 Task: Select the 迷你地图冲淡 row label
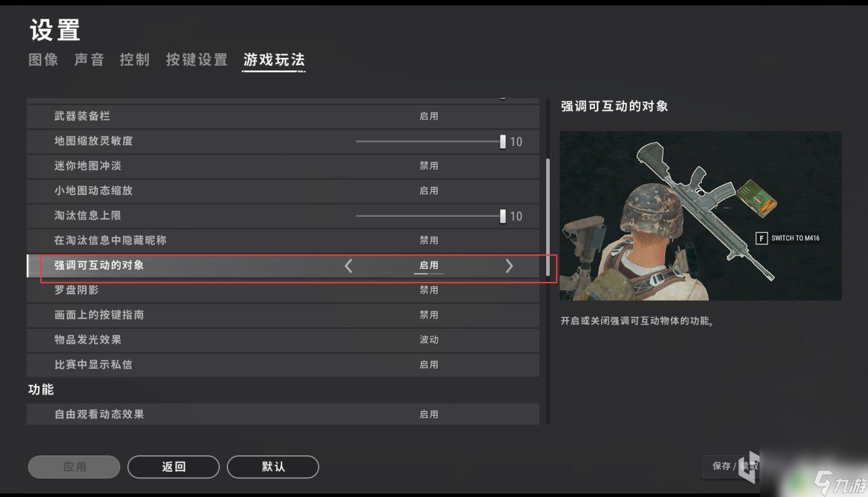pos(87,166)
